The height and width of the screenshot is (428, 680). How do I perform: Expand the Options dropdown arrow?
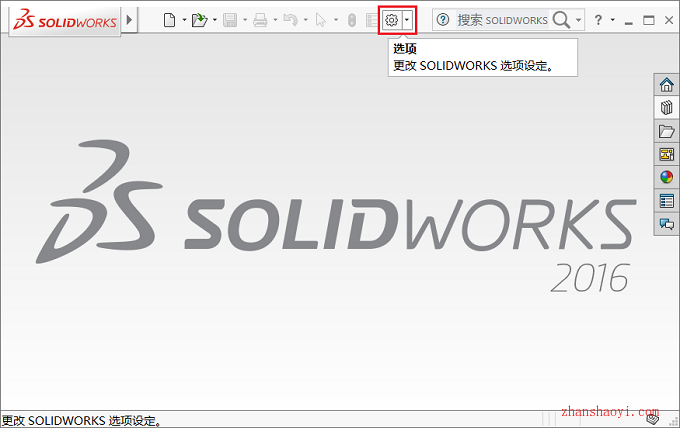[407, 20]
